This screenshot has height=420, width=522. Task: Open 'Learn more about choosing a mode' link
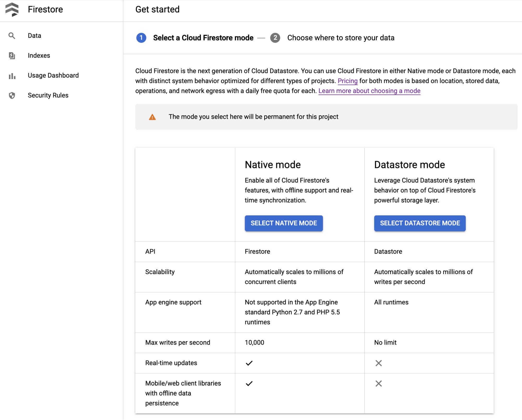coord(369,91)
